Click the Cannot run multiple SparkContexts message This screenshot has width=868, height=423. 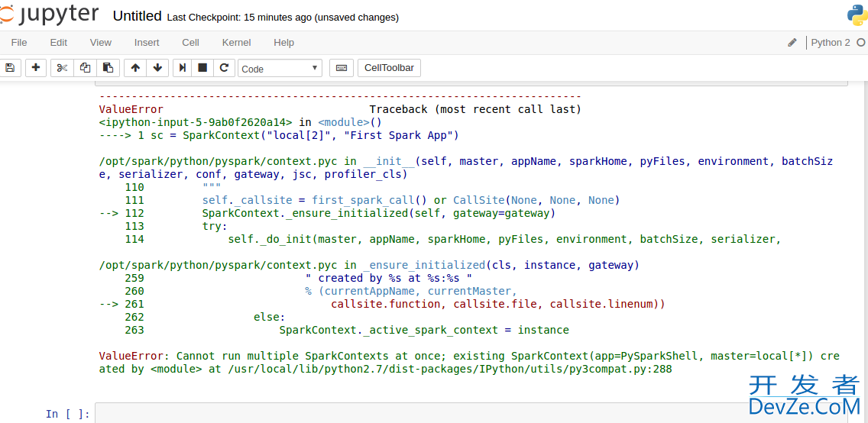(x=469, y=362)
